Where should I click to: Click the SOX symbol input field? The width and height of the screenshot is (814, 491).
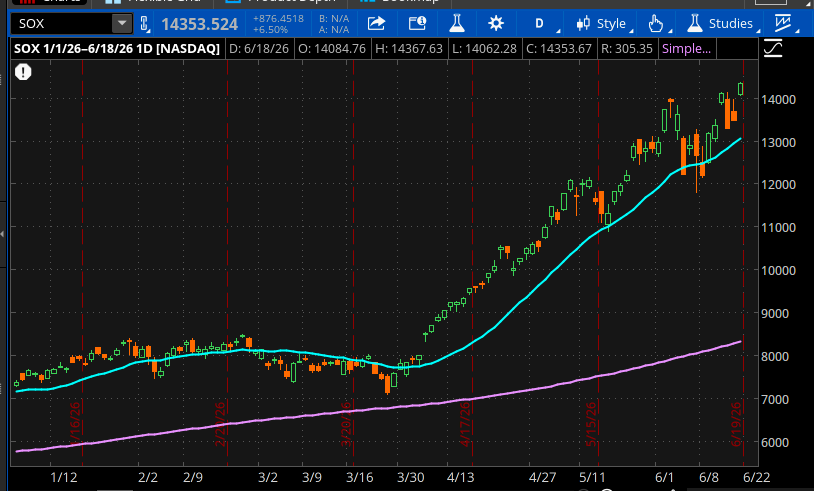pyautogui.click(x=61, y=24)
